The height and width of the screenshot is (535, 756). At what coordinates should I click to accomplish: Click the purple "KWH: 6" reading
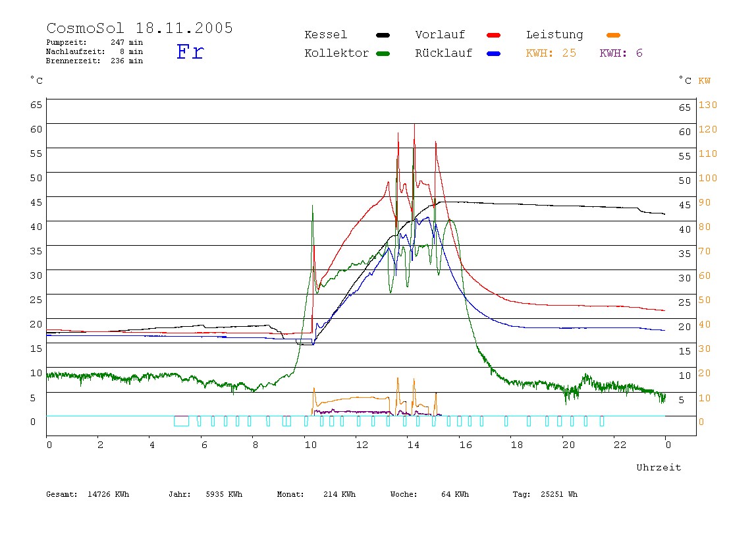[621, 53]
